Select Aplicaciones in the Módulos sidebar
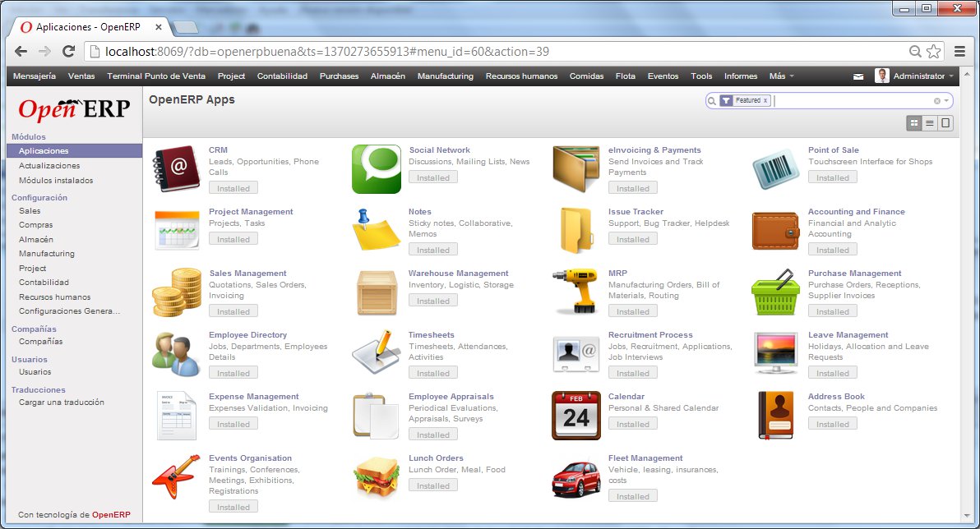The image size is (980, 529). click(x=74, y=150)
